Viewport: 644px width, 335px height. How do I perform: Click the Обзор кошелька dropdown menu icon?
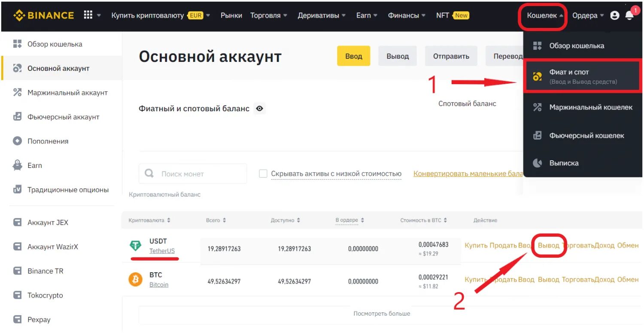click(537, 46)
